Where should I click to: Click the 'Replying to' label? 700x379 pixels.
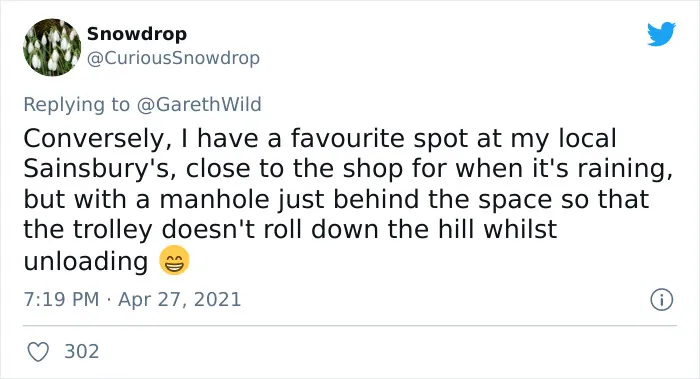[77, 105]
